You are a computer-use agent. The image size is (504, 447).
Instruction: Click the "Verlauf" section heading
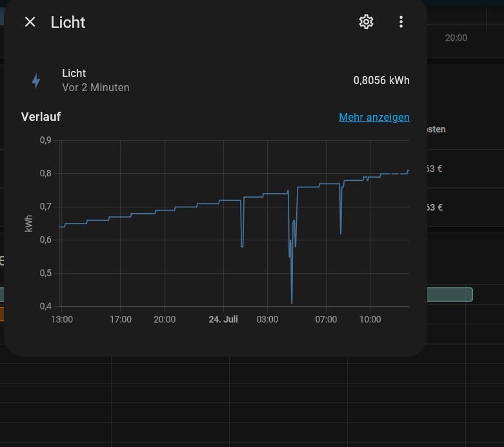(41, 117)
